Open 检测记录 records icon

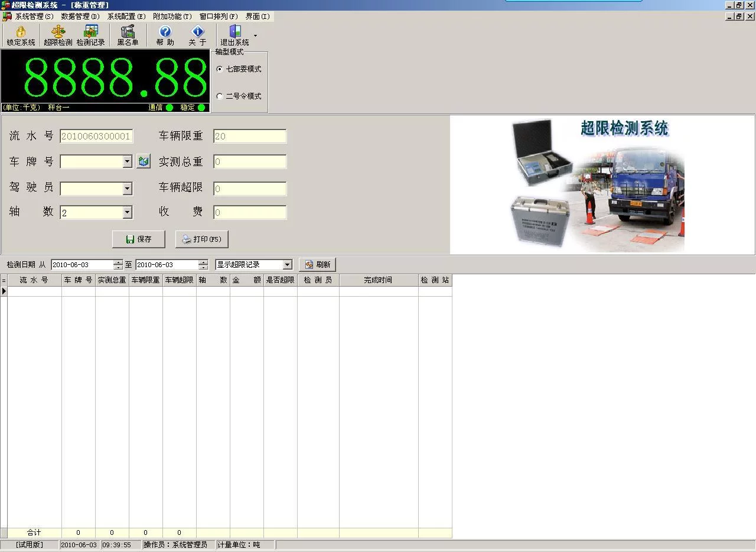tap(91, 35)
